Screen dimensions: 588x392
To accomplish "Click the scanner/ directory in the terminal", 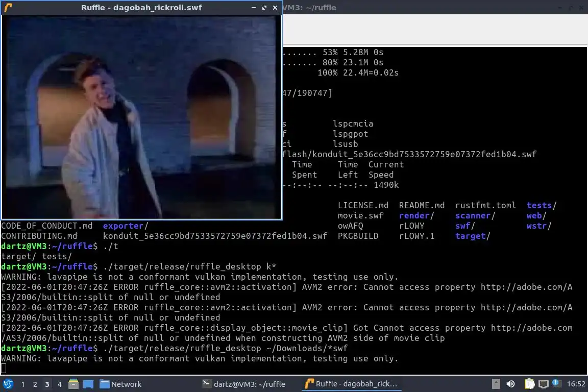I will tap(475, 216).
